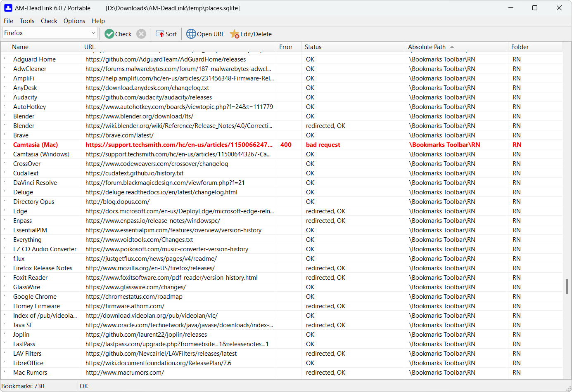Select the Homey Firmware bookmark

37,306
